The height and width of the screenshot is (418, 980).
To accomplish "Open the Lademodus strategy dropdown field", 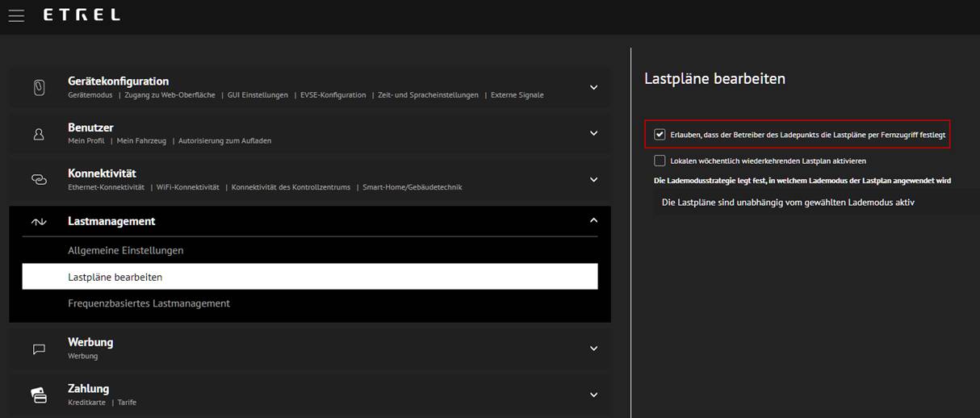I will pos(811,203).
